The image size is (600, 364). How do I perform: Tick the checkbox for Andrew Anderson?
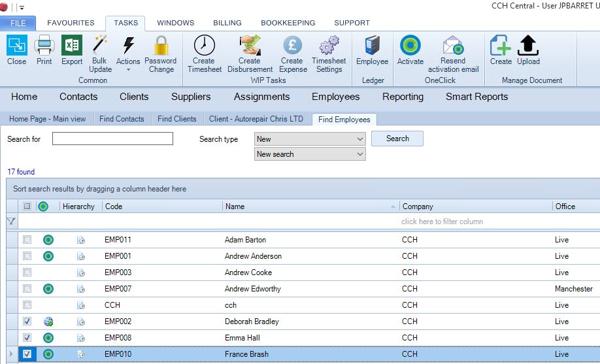point(27,256)
